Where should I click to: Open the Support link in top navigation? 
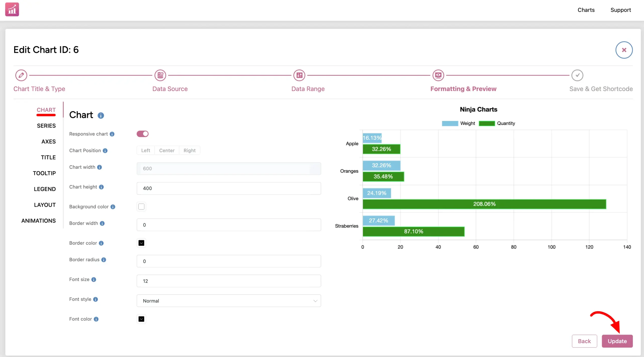tap(621, 10)
